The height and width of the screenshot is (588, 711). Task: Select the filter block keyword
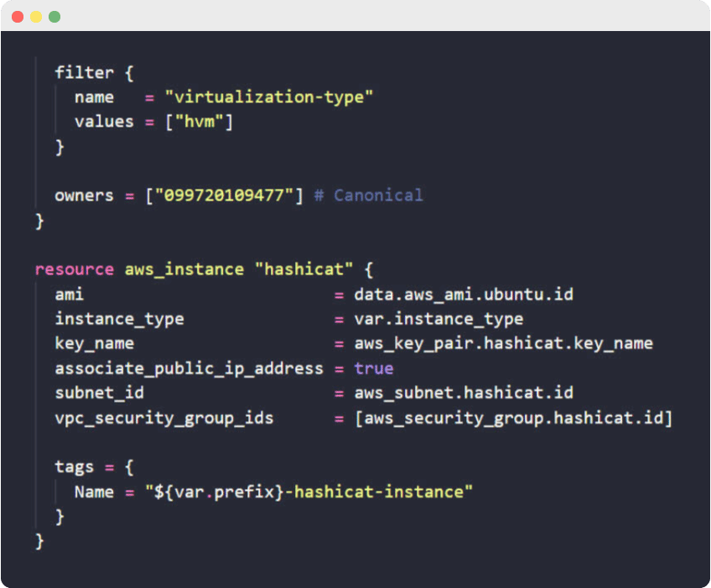point(84,72)
